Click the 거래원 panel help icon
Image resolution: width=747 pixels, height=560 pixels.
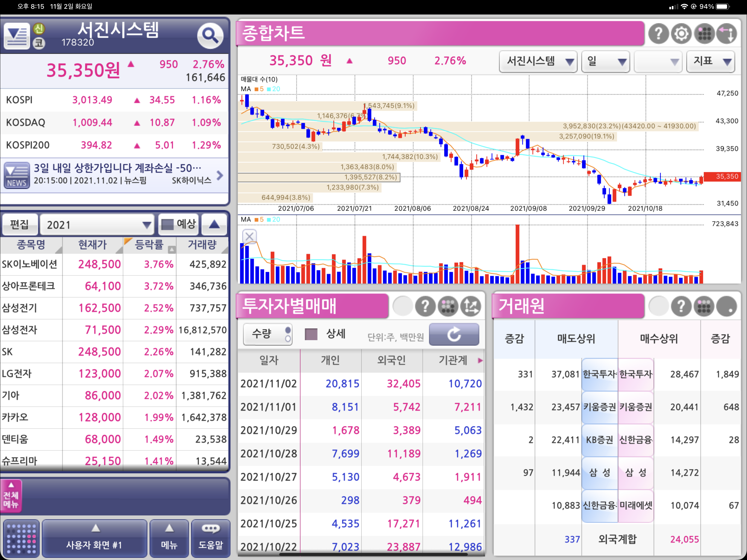coord(681,306)
